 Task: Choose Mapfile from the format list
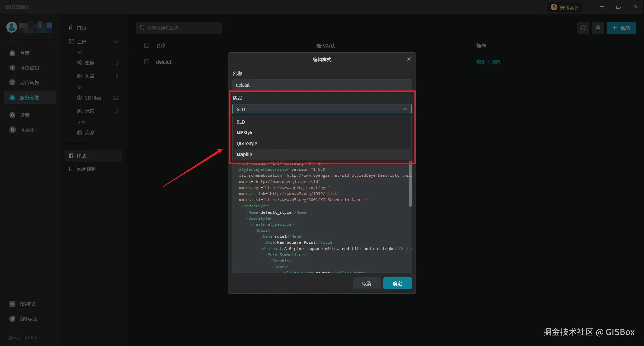click(x=322, y=154)
